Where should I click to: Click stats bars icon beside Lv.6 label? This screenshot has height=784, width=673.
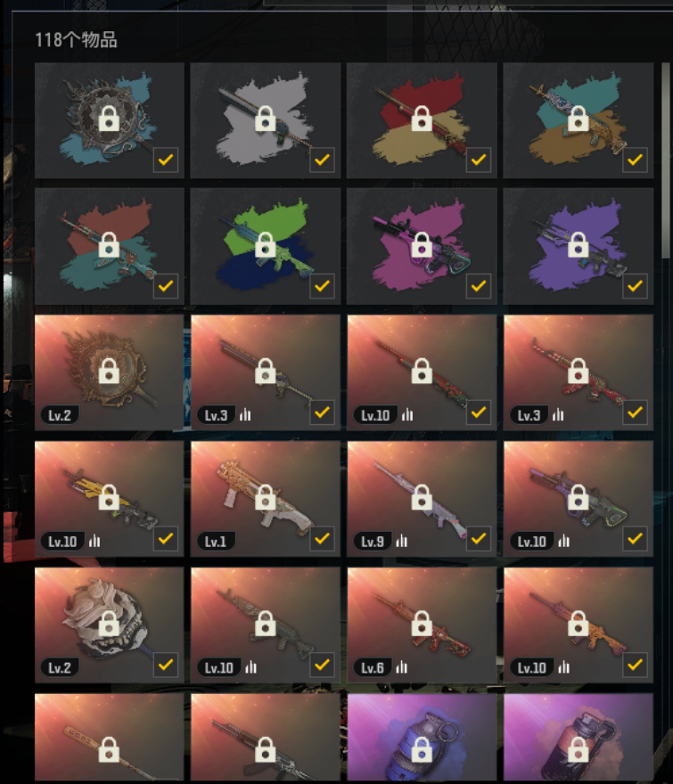pyautogui.click(x=402, y=667)
